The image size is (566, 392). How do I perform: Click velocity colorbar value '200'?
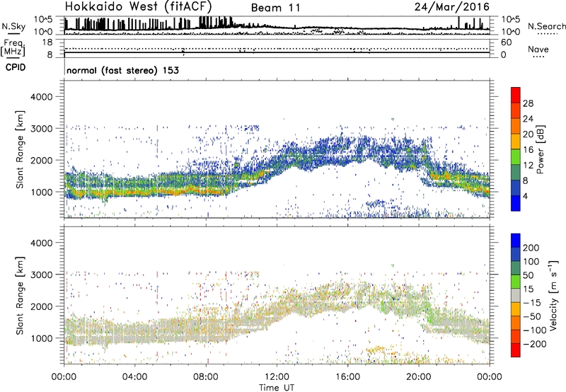pyautogui.click(x=531, y=248)
